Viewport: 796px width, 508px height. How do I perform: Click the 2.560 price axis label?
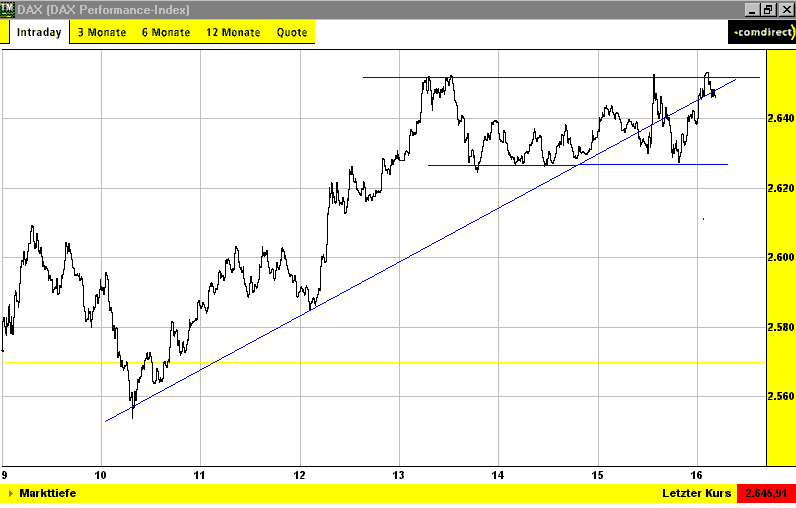[x=781, y=396]
